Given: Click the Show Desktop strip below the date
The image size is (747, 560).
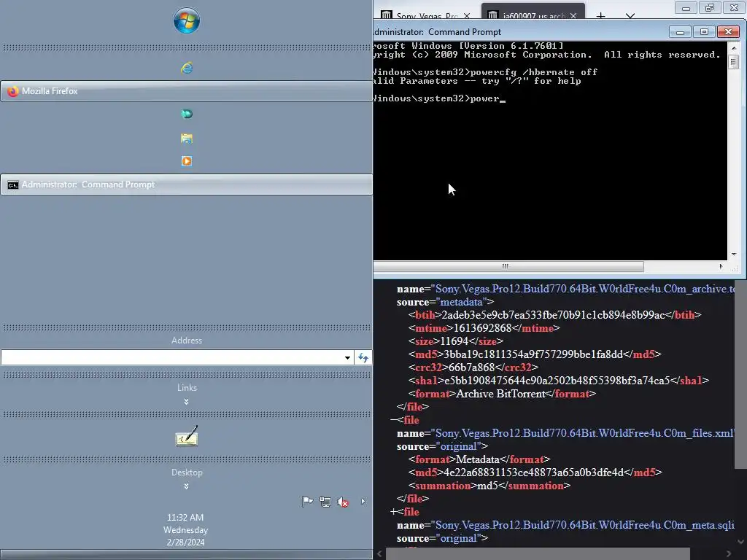Looking at the screenshot, I should point(186,555).
